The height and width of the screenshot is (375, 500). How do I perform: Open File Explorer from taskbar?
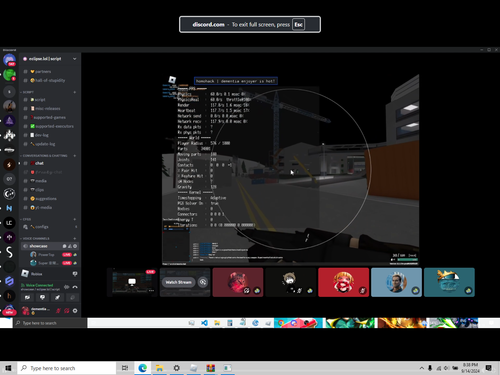pos(159,368)
